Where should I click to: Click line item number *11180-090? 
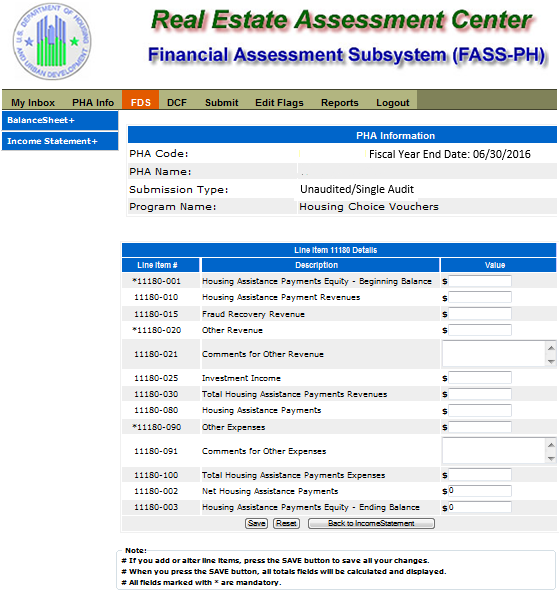[156, 427]
